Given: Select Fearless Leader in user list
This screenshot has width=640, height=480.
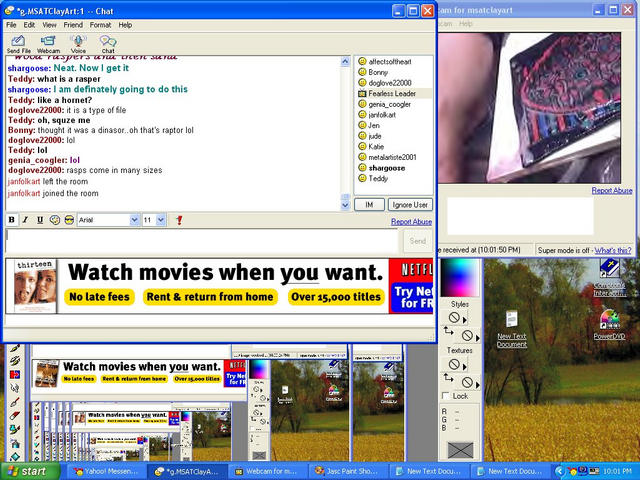Looking at the screenshot, I should tap(393, 93).
